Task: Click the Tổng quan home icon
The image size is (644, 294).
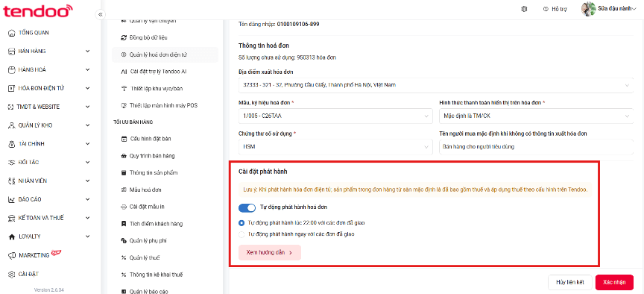Action: tap(11, 33)
